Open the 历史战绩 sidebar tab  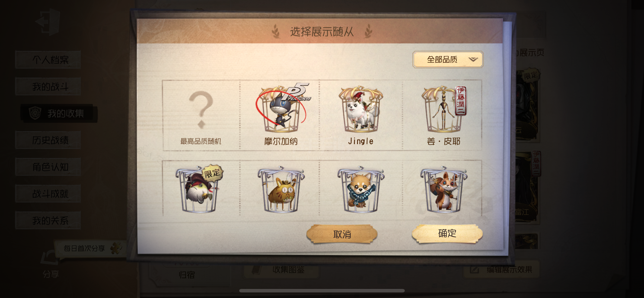tap(48, 140)
